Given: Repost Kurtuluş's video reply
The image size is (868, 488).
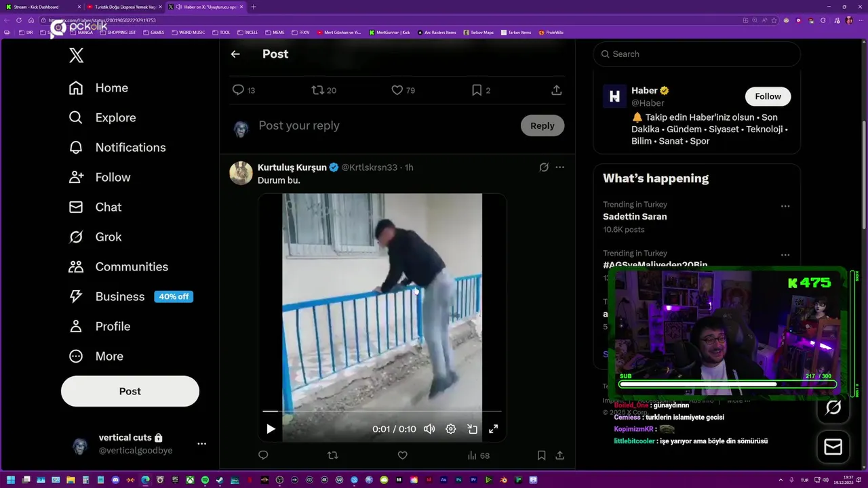Looking at the screenshot, I should (332, 455).
